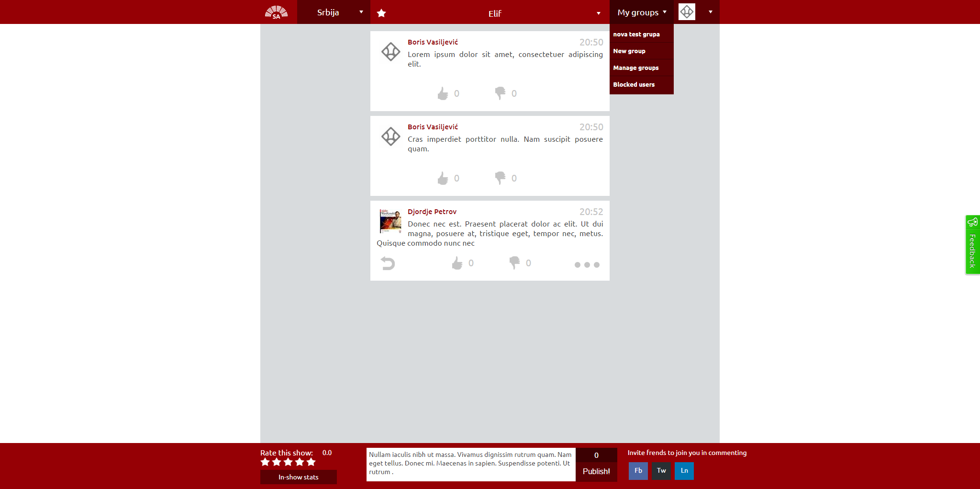This screenshot has height=489, width=980.
Task: Open Boris Vasiljević profile on Lorem ipsum comment
Action: 433,42
